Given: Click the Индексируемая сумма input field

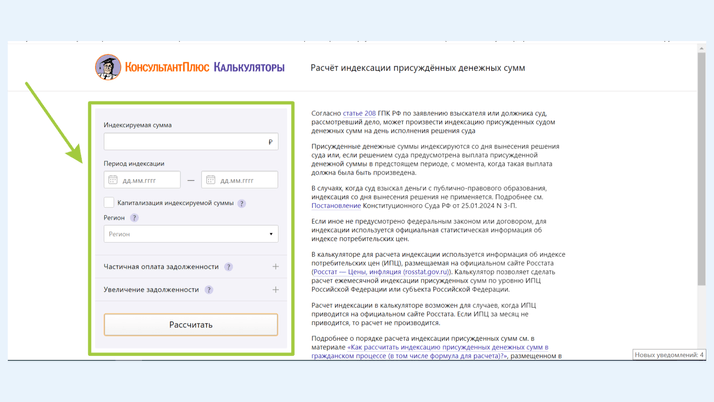Looking at the screenshot, I should 191,142.
